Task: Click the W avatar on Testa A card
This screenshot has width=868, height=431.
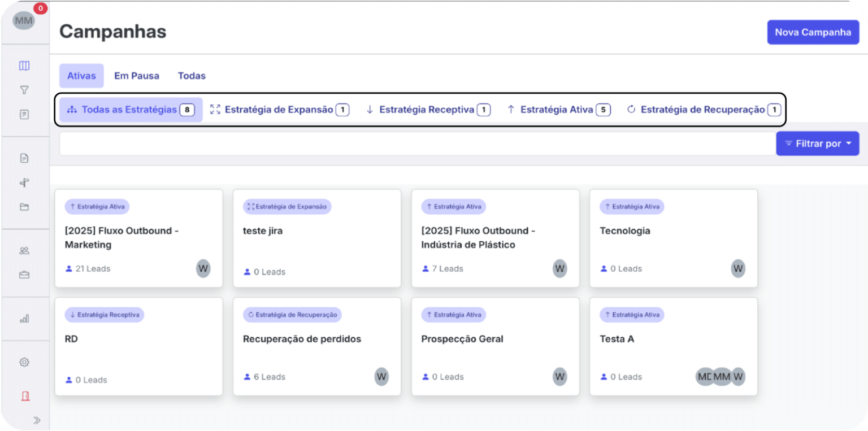Action: (738, 376)
